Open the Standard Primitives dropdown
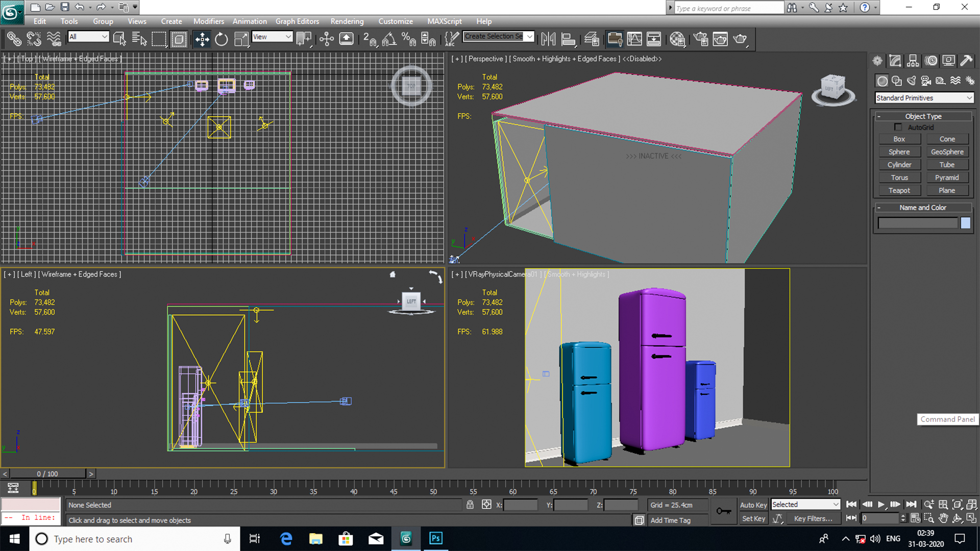The height and width of the screenshot is (551, 980). [x=924, y=98]
